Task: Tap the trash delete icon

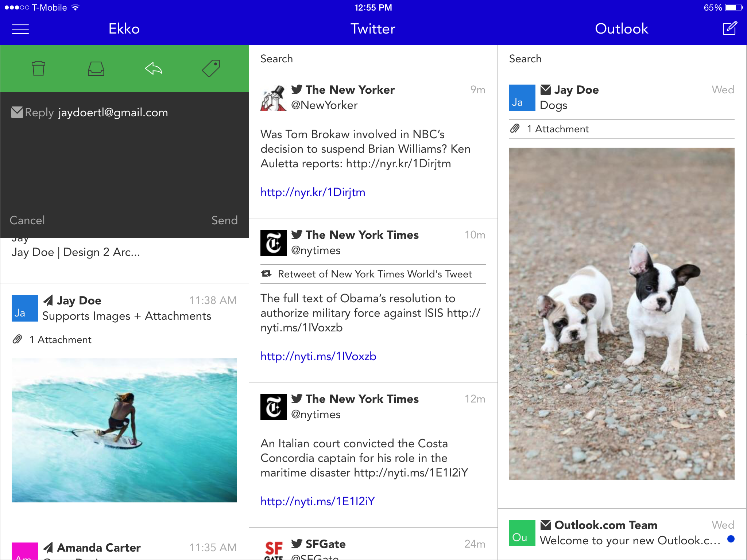Action: point(38,69)
